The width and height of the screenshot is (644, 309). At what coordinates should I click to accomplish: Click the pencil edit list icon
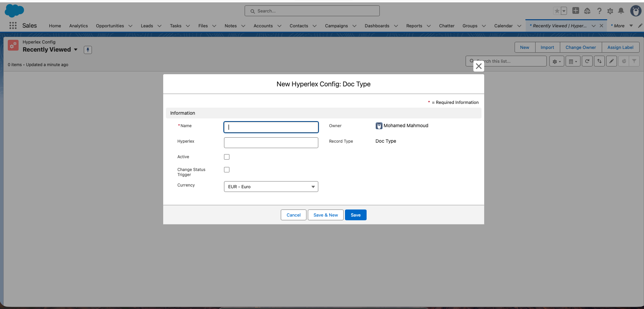tap(612, 61)
